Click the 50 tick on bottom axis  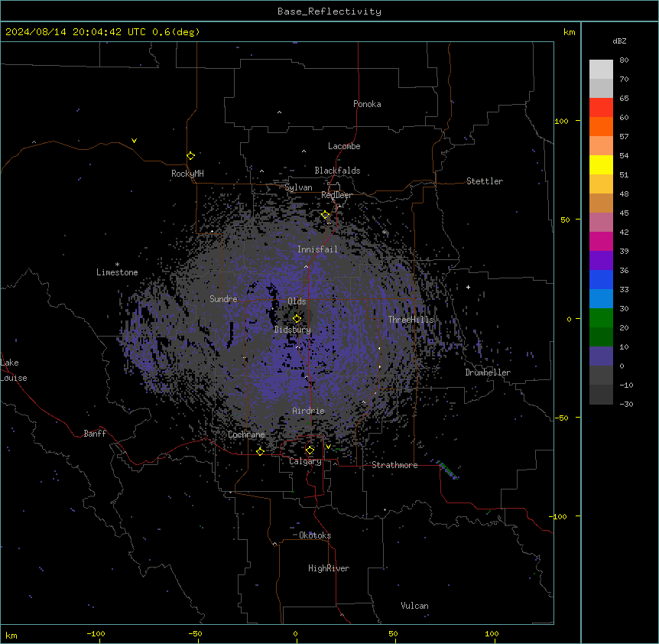(393, 633)
